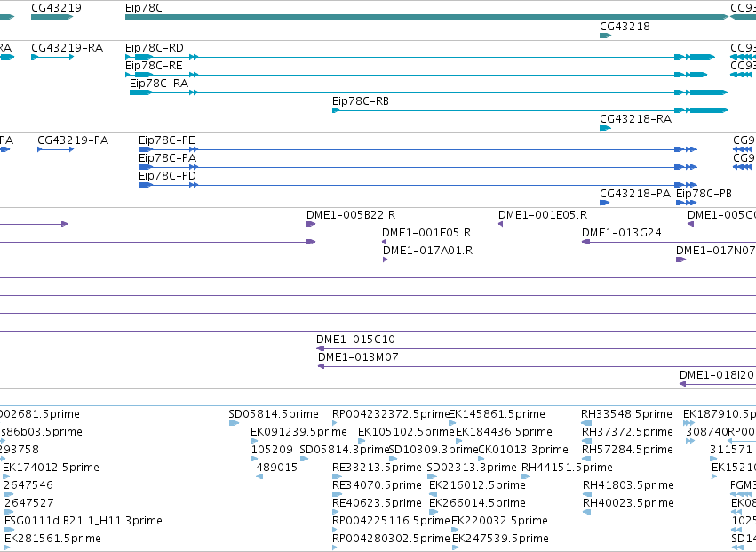
Task: Click EST EK220032.5prime
Action: pyautogui.click(x=455, y=530)
